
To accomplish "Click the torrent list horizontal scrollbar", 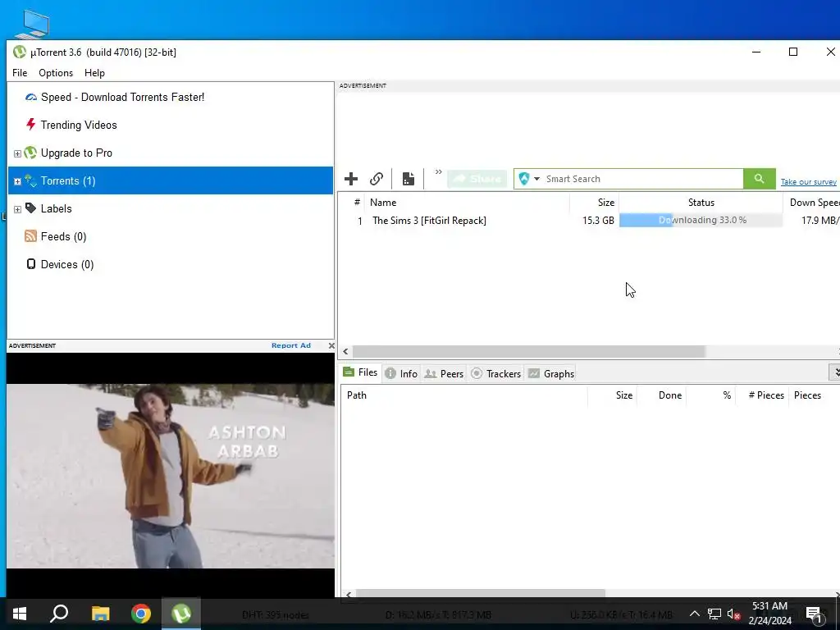I will tap(528, 351).
